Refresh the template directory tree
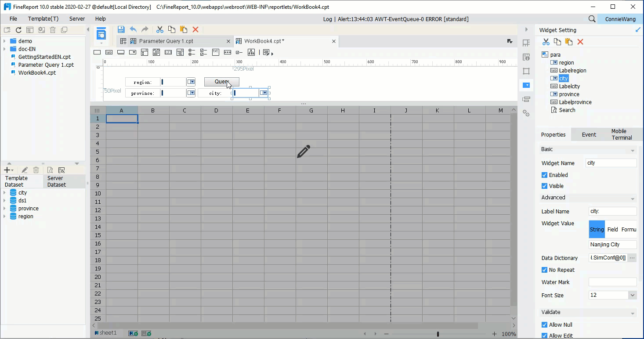Screen dimensions: 644x339 (x=18, y=30)
